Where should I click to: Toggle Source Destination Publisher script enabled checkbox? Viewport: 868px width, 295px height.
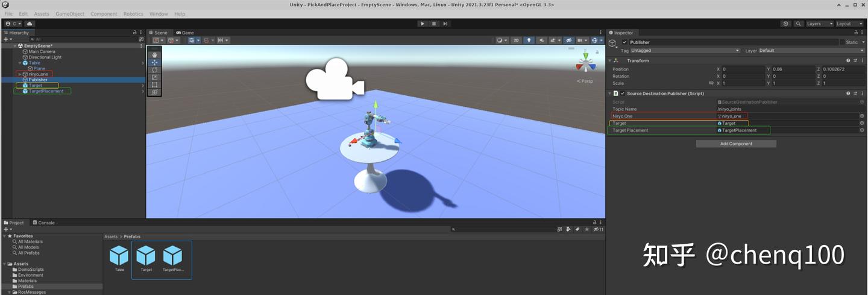(623, 94)
